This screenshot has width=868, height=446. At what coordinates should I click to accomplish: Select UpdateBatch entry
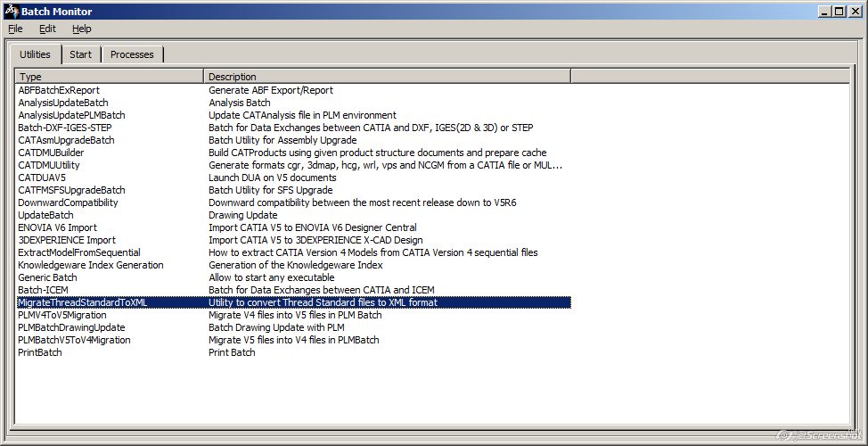coord(45,215)
